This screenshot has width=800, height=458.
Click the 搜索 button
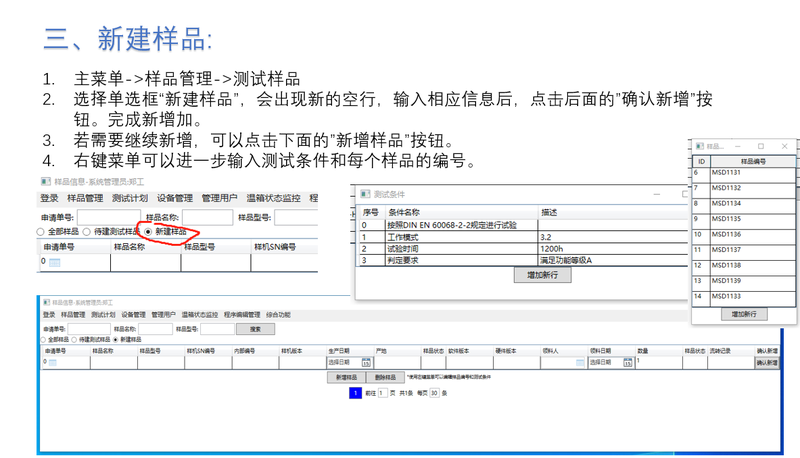255,329
